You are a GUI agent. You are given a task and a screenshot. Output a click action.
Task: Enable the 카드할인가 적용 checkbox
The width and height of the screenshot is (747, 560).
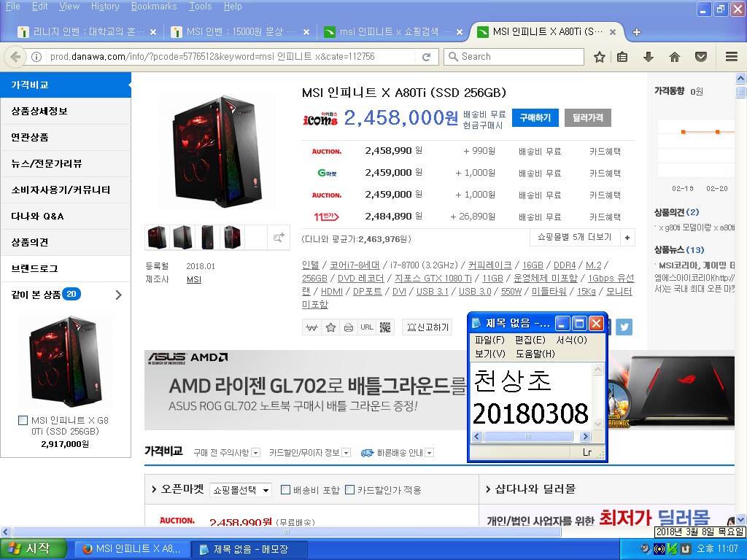349,489
